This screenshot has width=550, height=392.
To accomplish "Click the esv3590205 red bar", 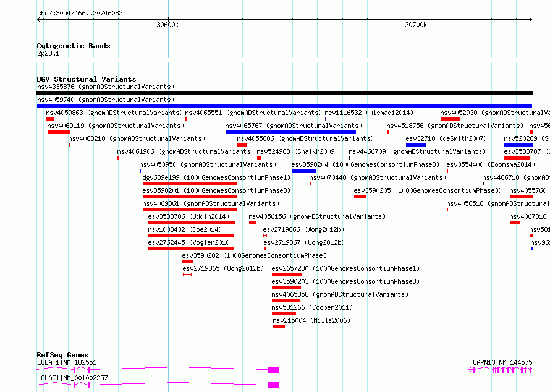I will tap(360, 197).
